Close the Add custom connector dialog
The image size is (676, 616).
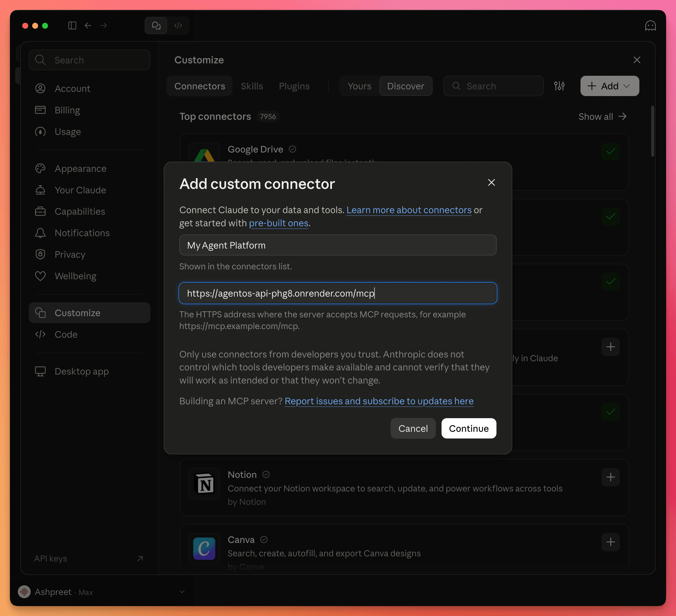click(491, 182)
